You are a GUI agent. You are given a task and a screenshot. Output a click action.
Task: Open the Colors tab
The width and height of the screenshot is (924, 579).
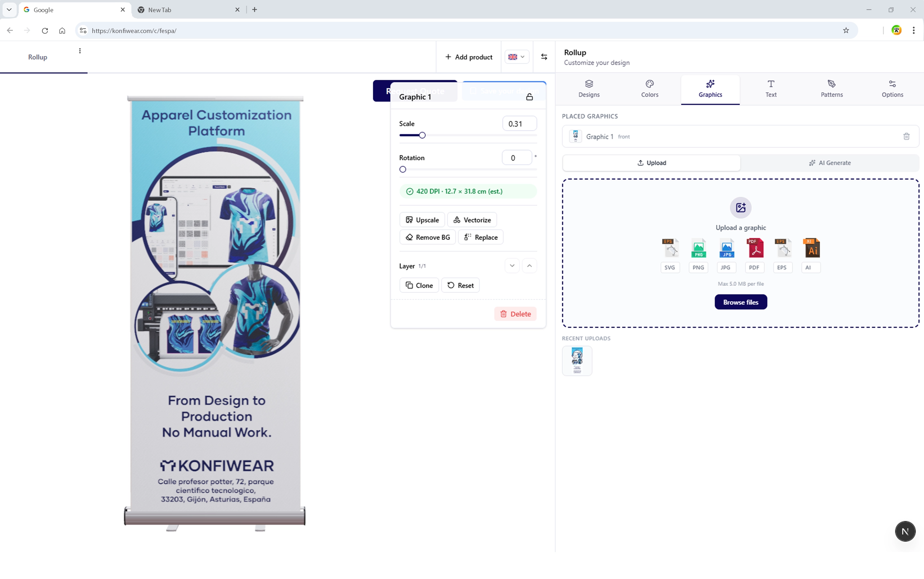pos(650,89)
